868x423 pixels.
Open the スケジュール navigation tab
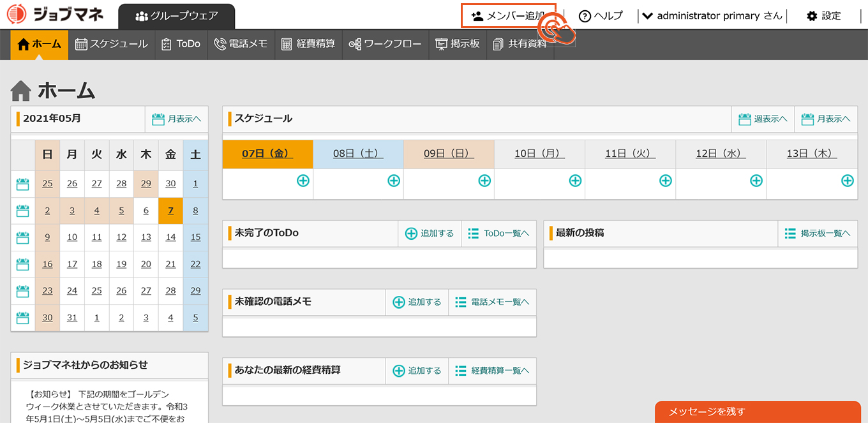[x=112, y=44]
